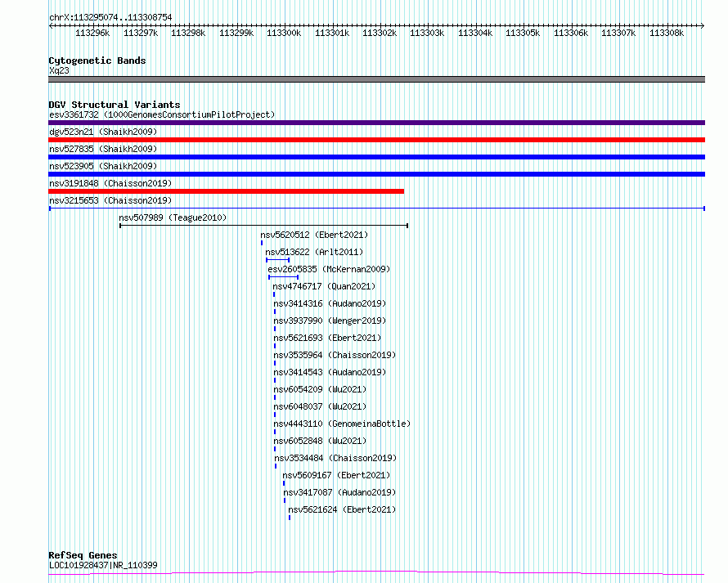The image size is (728, 583).
Task: Click the blue nsv523905 variant bar
Action: pyautogui.click(x=376, y=174)
